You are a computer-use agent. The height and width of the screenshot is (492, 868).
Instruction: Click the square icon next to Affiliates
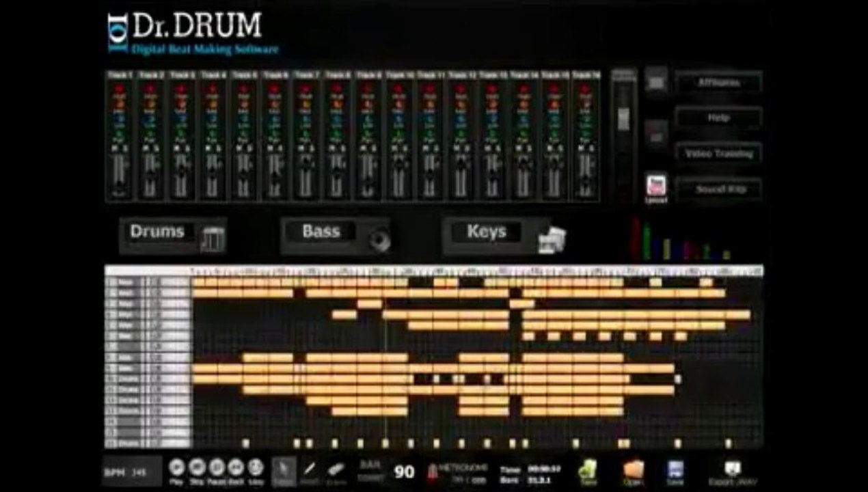click(656, 82)
